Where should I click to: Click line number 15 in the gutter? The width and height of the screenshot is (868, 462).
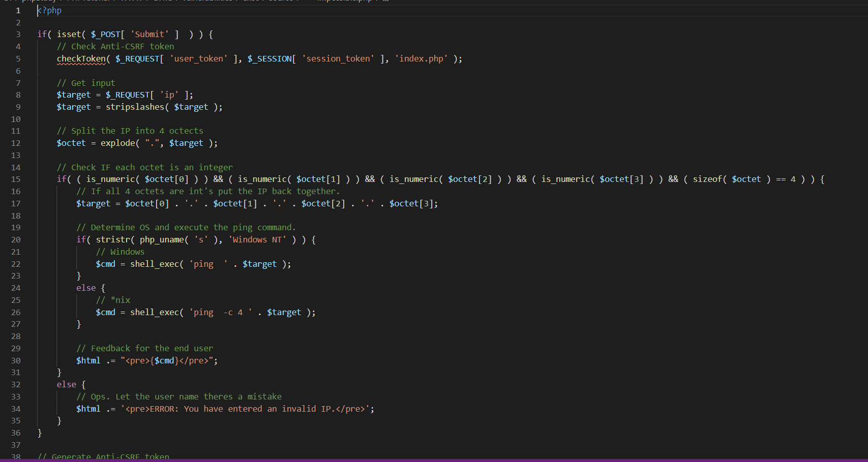pyautogui.click(x=16, y=179)
